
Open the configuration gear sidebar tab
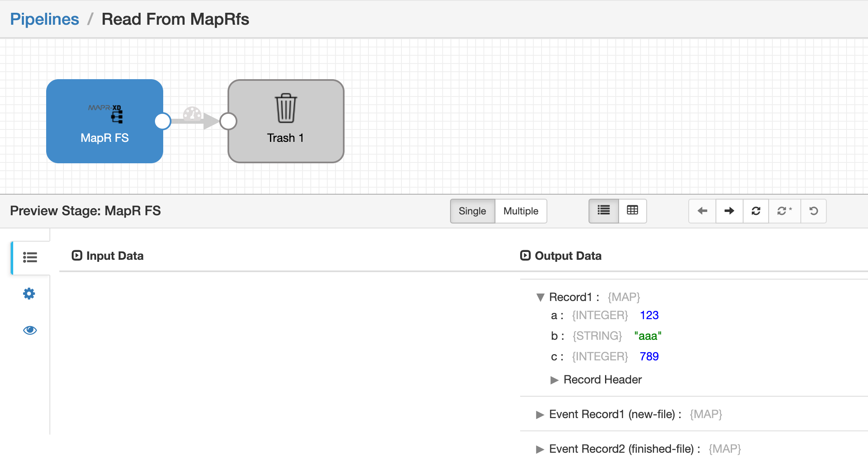(x=29, y=294)
